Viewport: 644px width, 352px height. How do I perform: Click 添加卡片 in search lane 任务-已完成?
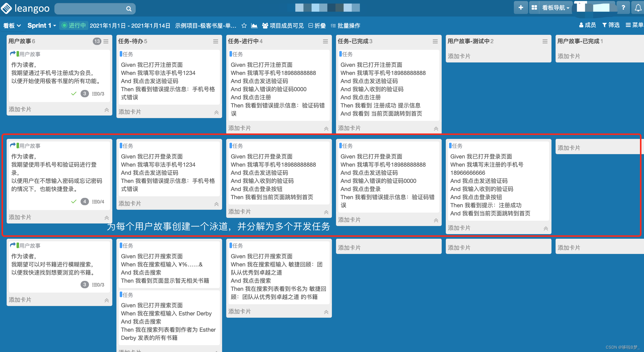click(x=349, y=248)
